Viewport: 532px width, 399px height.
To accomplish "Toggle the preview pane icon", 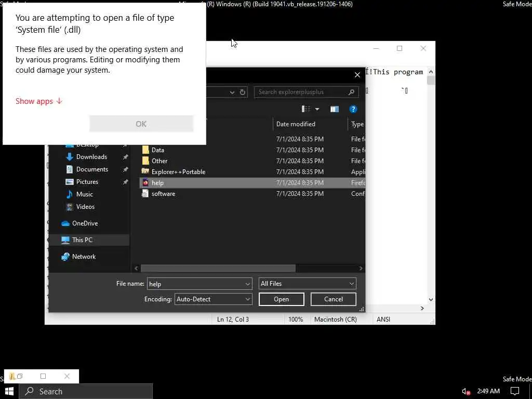I will pos(335,109).
